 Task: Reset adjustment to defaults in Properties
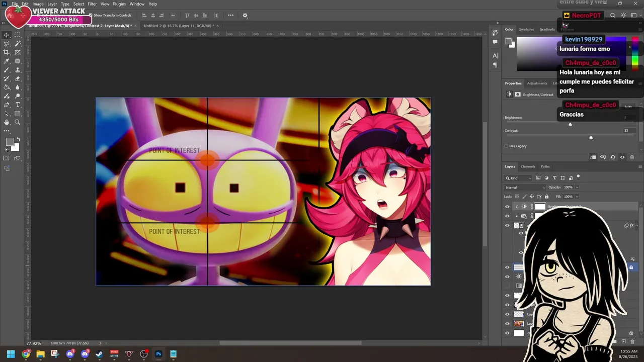[612, 157]
